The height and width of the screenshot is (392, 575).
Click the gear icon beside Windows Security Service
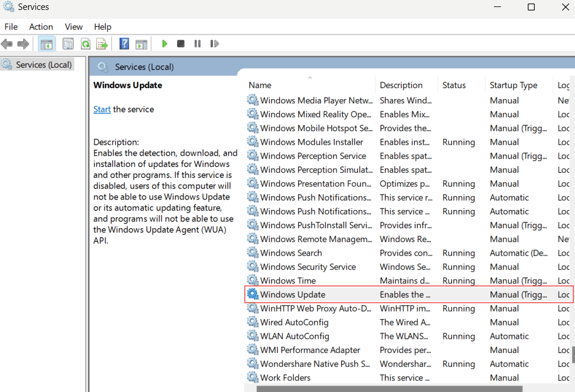pyautogui.click(x=253, y=266)
